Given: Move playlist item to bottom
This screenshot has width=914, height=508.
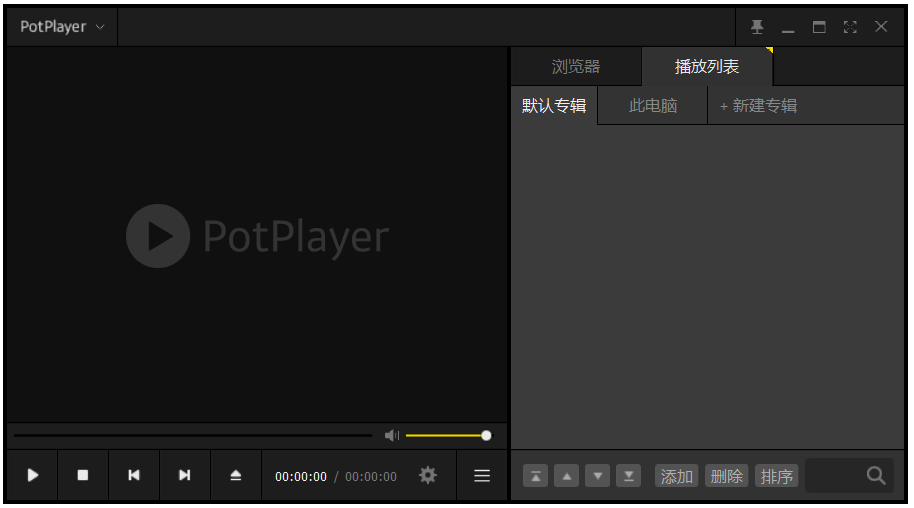Looking at the screenshot, I should point(628,476).
